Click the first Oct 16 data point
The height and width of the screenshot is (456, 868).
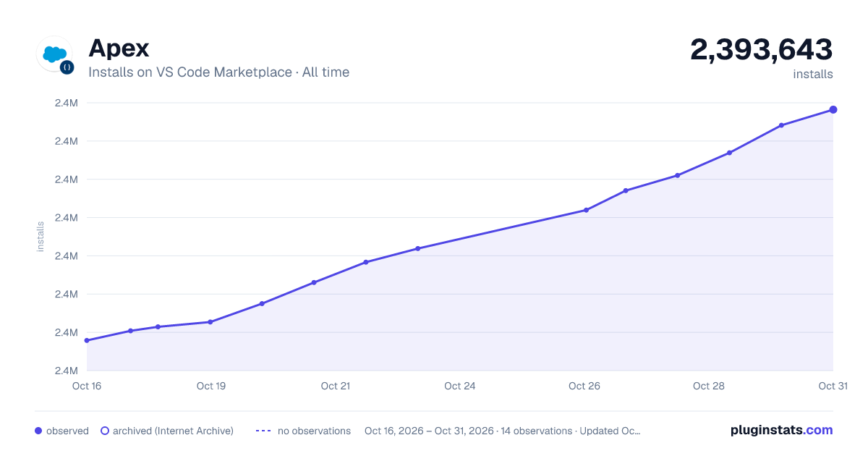(87, 340)
